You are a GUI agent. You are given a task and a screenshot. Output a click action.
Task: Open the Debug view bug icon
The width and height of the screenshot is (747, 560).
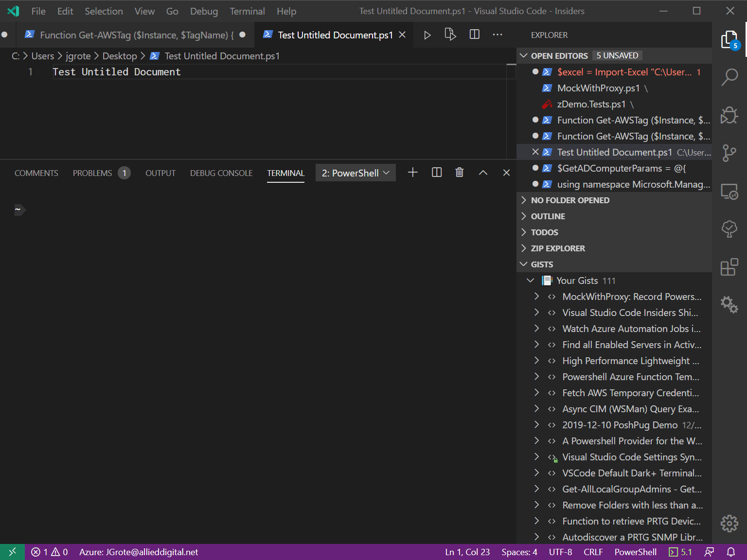[729, 115]
